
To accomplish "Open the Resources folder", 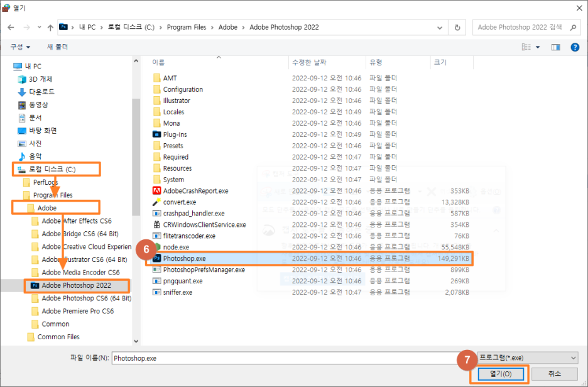I will point(173,168).
